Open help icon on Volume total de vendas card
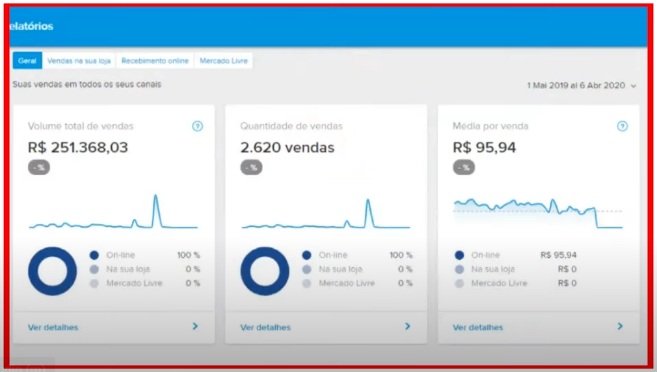The width and height of the screenshot is (657, 372). [197, 126]
